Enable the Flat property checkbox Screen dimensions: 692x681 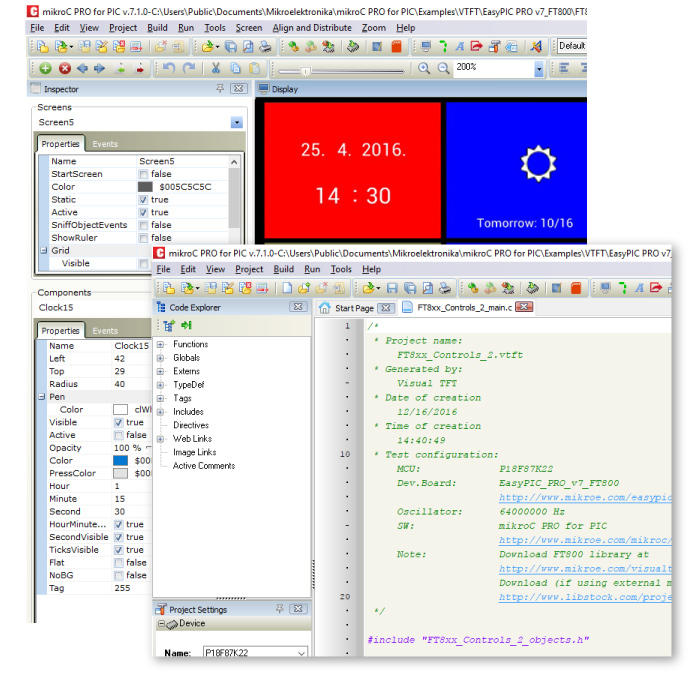[x=118, y=563]
